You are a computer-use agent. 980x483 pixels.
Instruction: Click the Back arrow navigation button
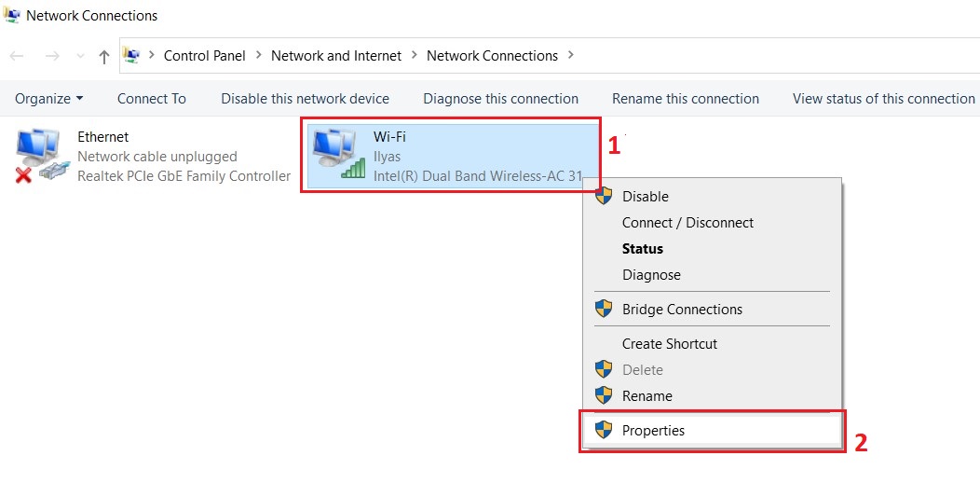coord(17,56)
